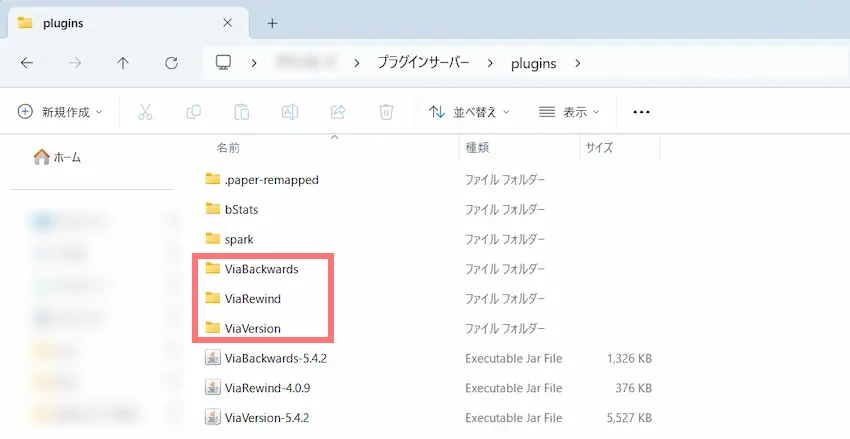
Task: Click the 1,326 KB size cell
Action: click(x=629, y=358)
